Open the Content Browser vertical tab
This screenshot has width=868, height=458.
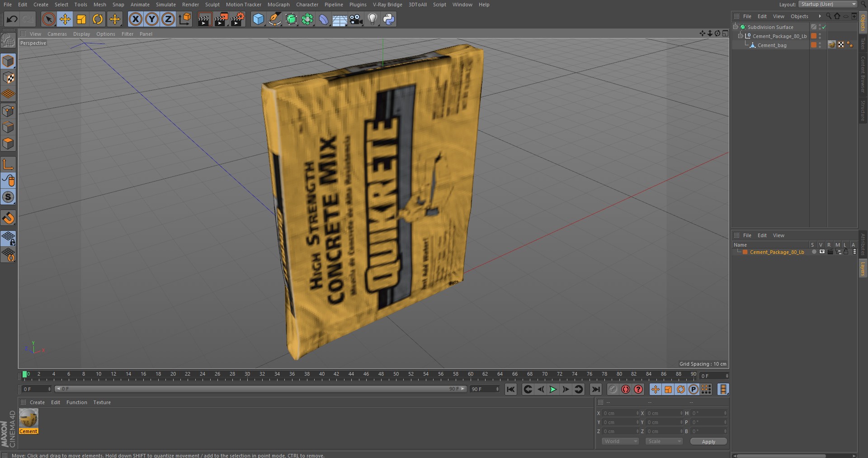(863, 75)
